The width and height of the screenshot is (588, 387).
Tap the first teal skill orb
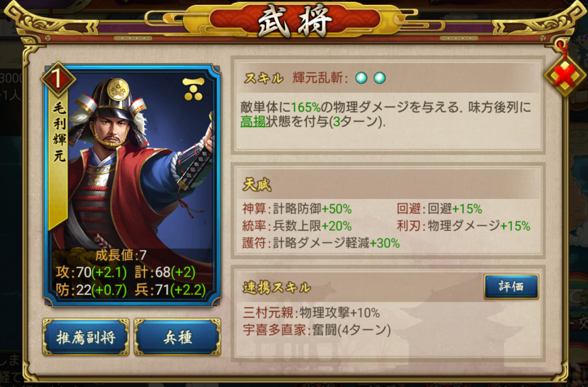click(x=361, y=78)
